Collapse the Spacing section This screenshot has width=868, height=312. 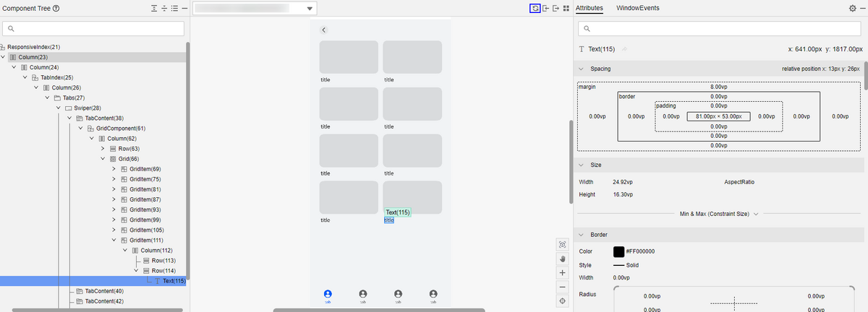tap(582, 69)
